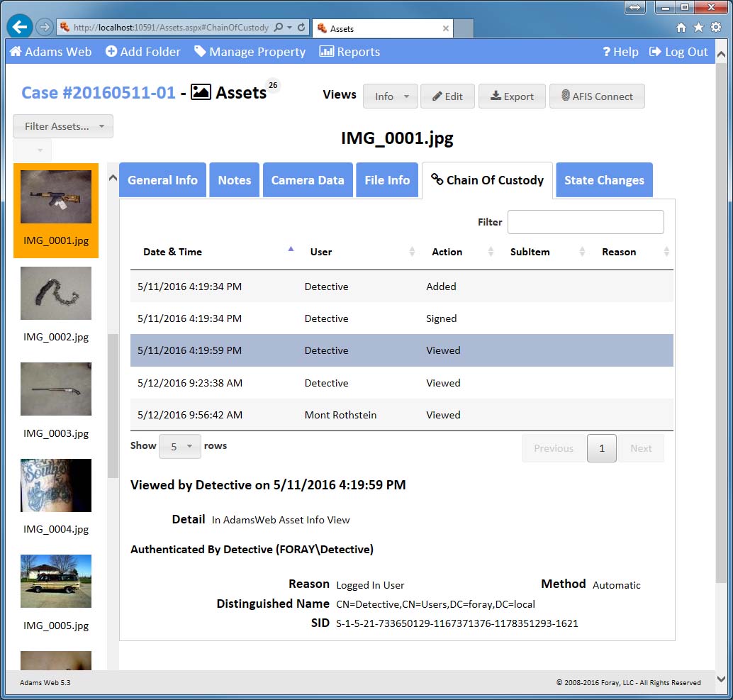The height and width of the screenshot is (700, 733).
Task: Open Manage Property via tag icon
Action: 201,52
